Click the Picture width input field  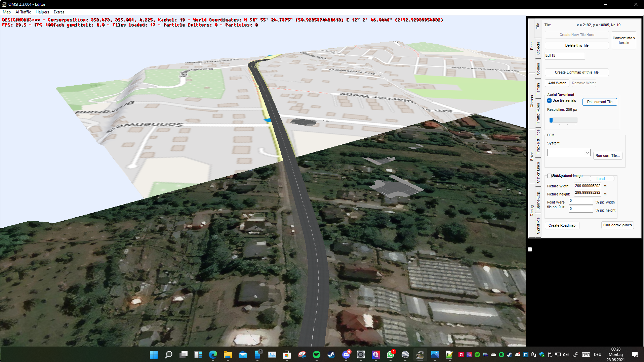click(588, 186)
